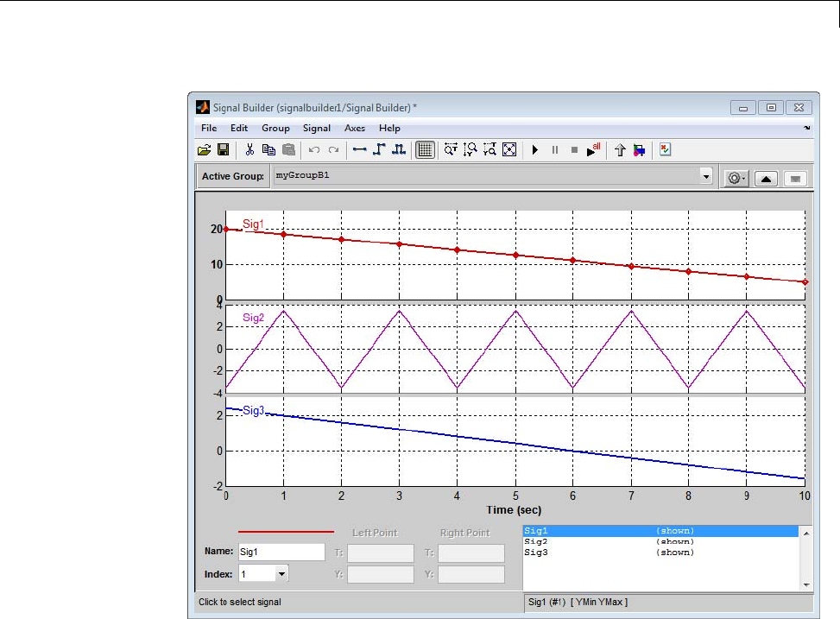The image size is (840, 619).
Task: Minimize the Signal Builder window
Action: coord(743,108)
